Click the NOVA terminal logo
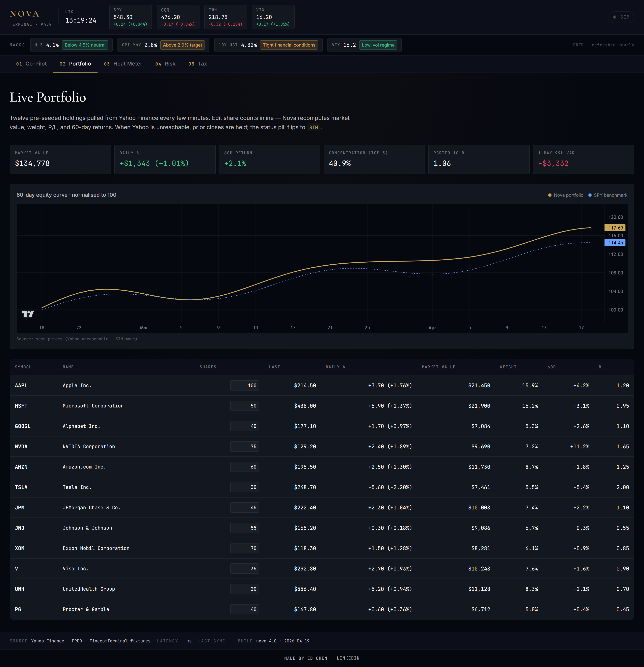This screenshot has height=667, width=644. pyautogui.click(x=25, y=14)
